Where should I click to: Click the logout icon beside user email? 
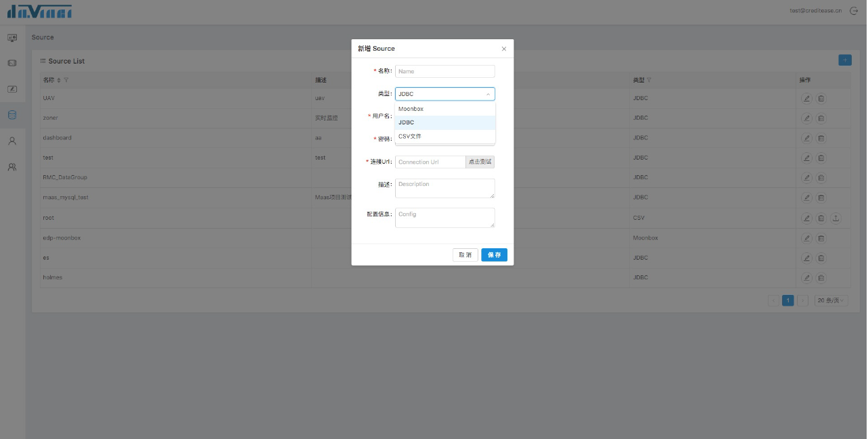click(854, 11)
